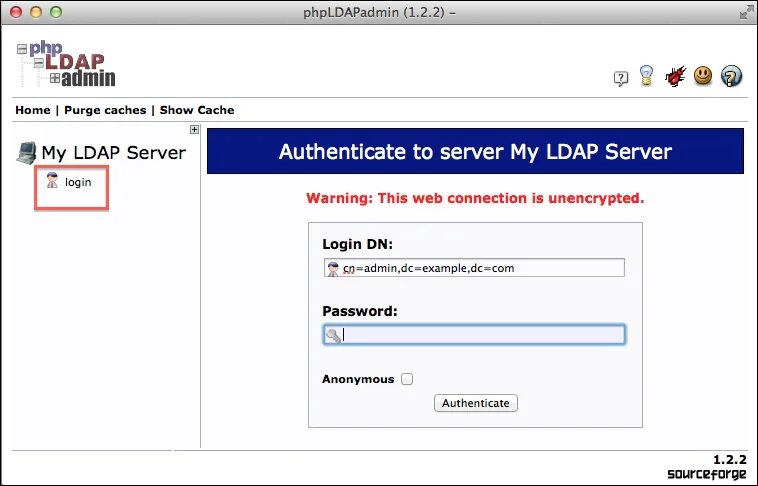Click the login tree entry
Image resolution: width=758 pixels, height=486 pixels.
click(78, 182)
